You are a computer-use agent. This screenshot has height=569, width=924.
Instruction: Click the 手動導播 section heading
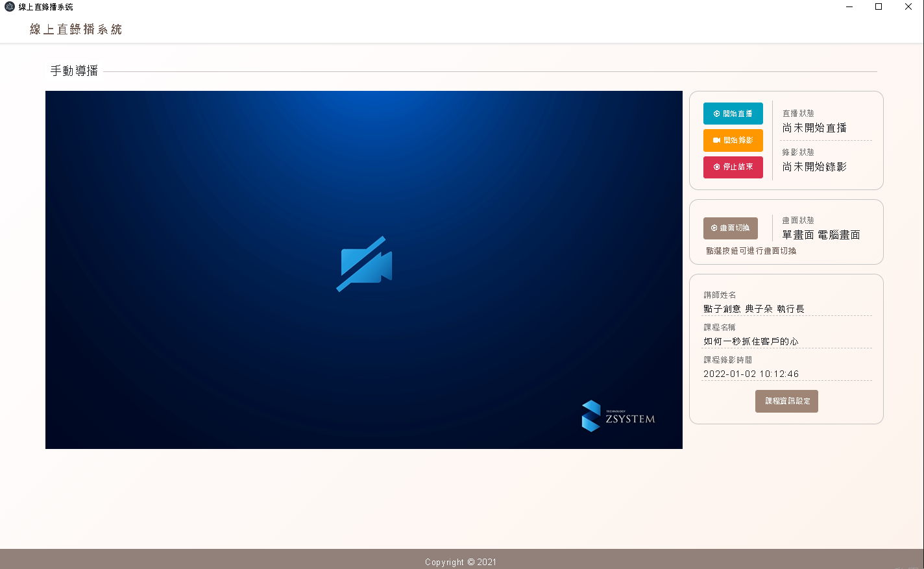(x=74, y=71)
